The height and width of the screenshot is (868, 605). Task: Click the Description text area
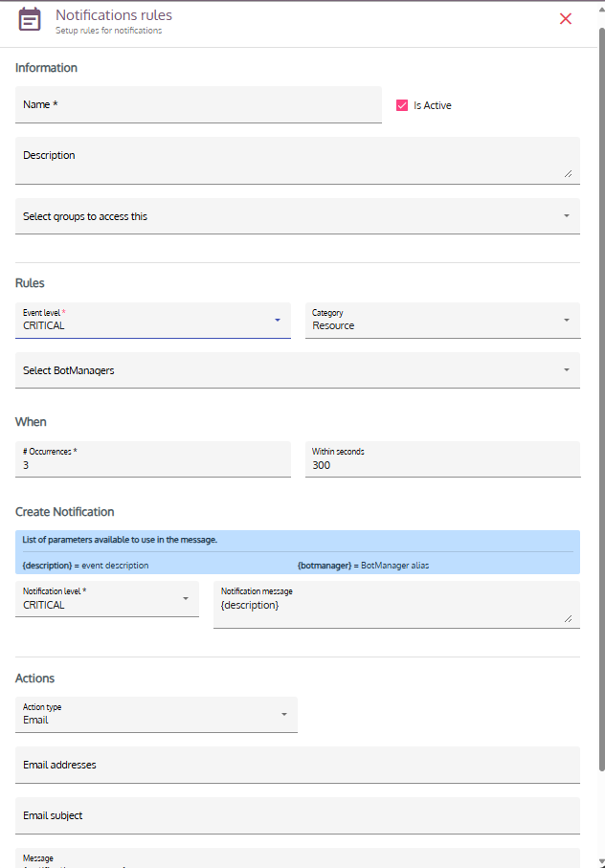tap(298, 161)
